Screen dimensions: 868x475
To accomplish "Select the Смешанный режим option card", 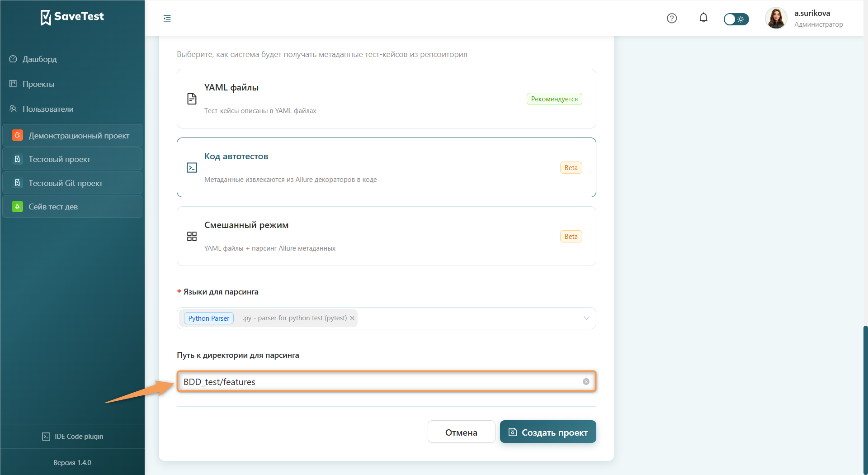I will (387, 236).
